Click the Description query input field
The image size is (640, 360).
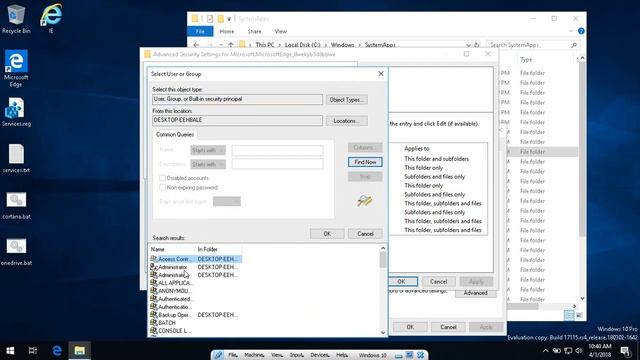[278, 164]
